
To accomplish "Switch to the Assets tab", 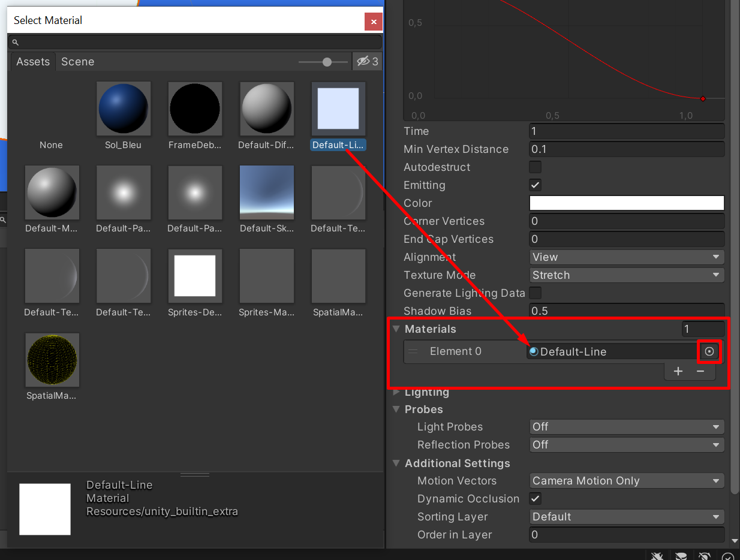I will point(33,62).
